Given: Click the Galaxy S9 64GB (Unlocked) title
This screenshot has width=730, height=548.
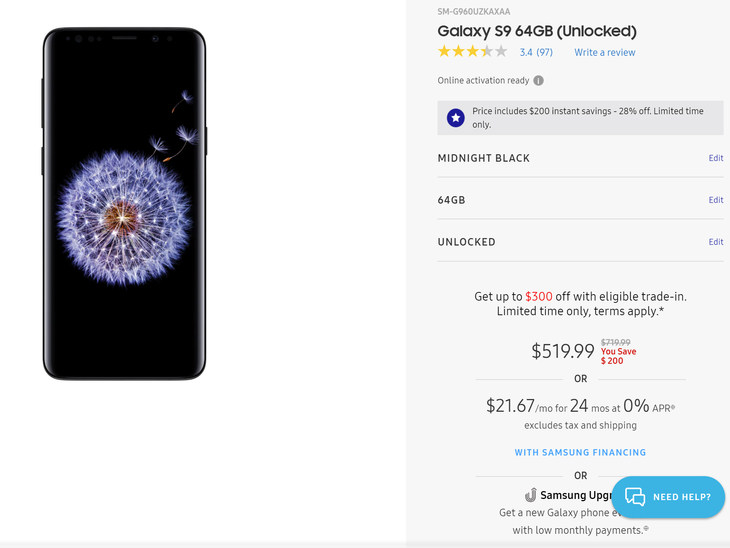Looking at the screenshot, I should pos(537,31).
